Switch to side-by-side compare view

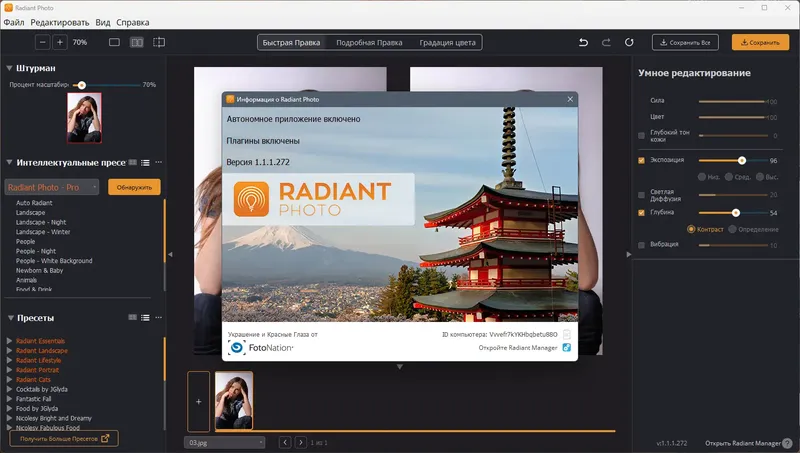[x=137, y=42]
